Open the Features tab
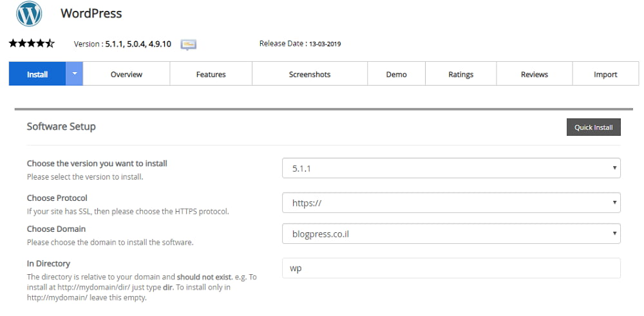Screen dimensions: 644x316 (211, 74)
